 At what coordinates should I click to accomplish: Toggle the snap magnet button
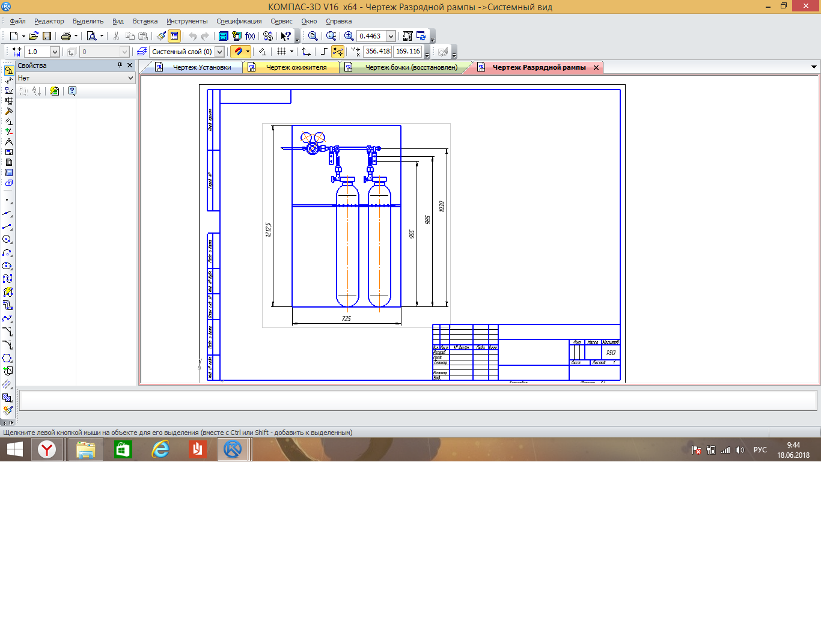tap(238, 52)
